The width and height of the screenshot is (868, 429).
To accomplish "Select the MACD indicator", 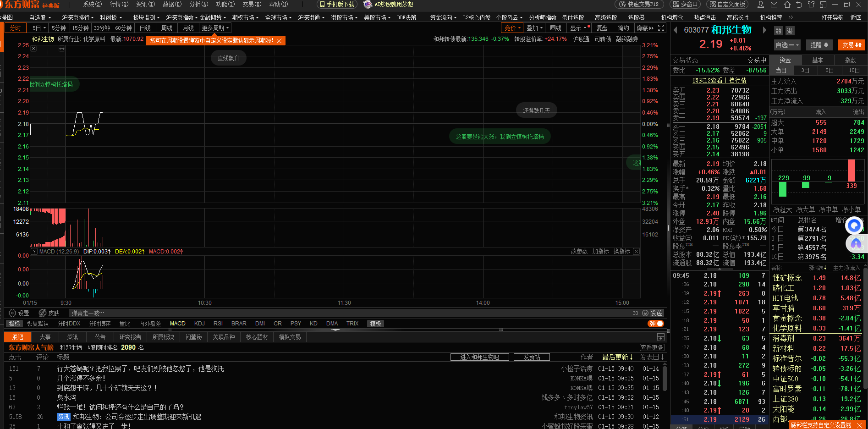I will click(178, 324).
